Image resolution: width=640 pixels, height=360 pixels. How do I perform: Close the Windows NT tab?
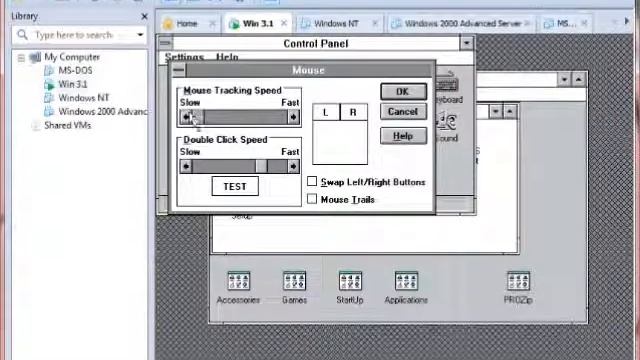[x=375, y=23]
